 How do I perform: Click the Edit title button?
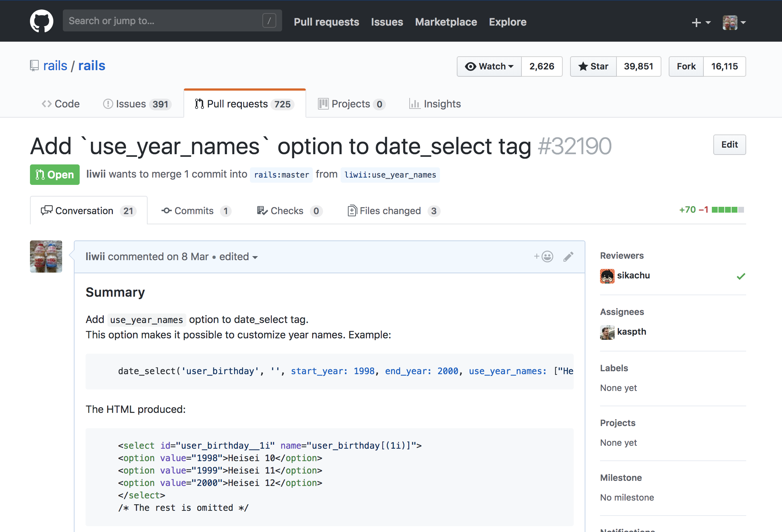pos(729,145)
